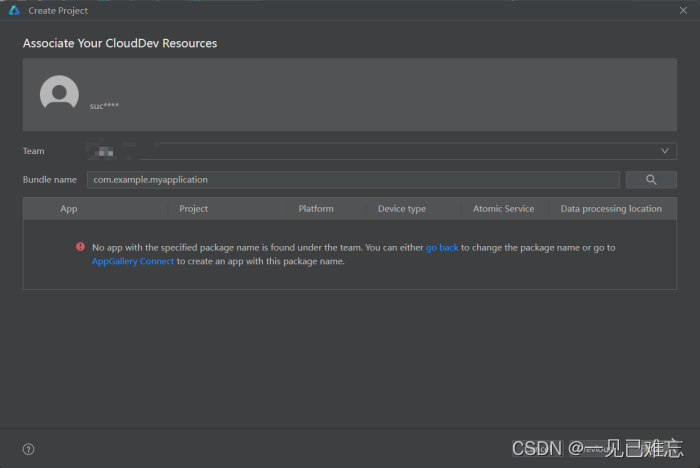Screen dimensions: 700x468
Task: Click the Platform column header
Action: [316, 209]
